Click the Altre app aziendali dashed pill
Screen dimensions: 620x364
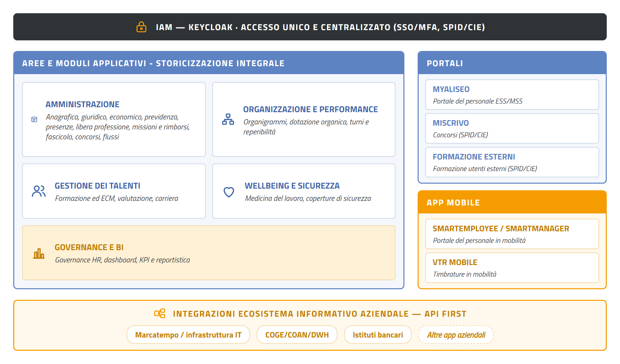(456, 335)
